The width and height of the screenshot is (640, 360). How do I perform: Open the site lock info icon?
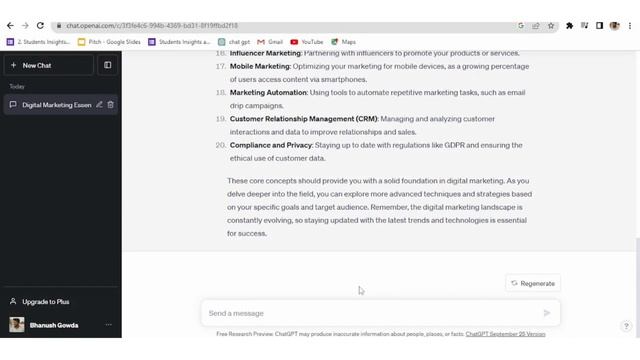point(59,26)
